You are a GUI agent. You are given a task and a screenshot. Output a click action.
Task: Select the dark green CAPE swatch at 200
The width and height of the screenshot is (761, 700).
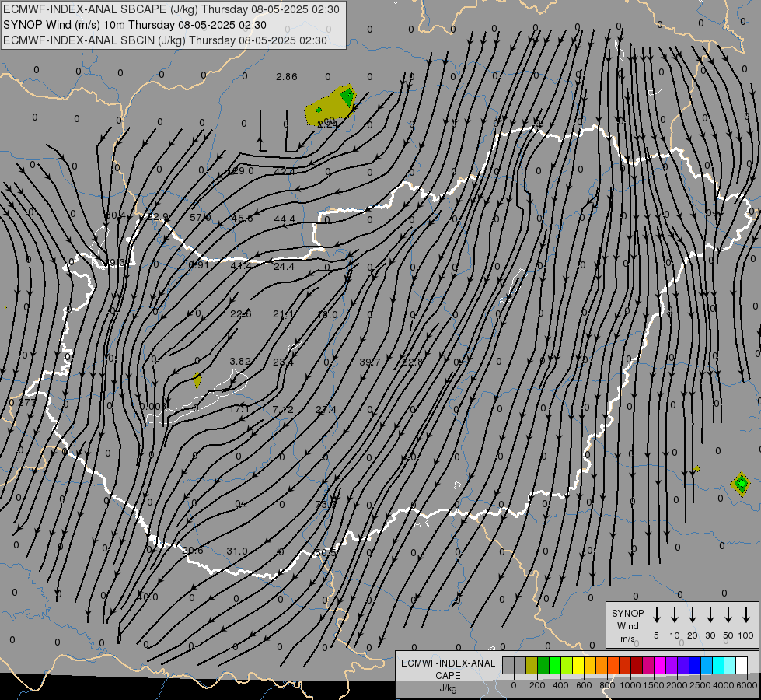click(543, 665)
